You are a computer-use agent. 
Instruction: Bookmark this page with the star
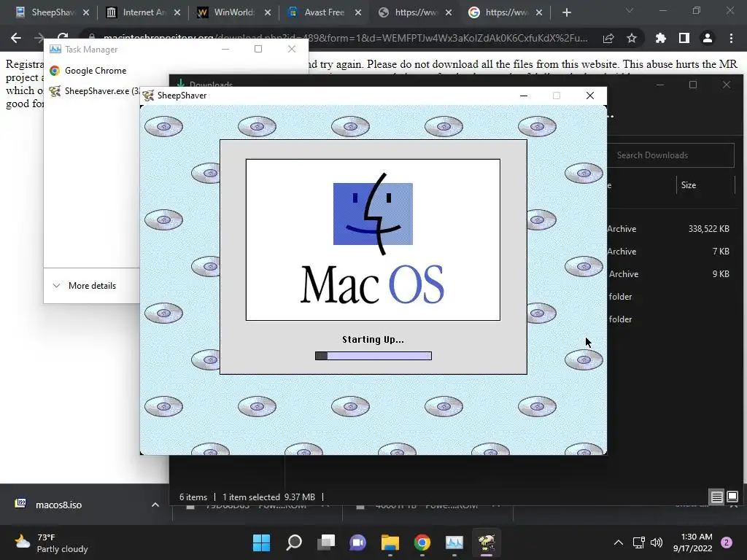(632, 38)
